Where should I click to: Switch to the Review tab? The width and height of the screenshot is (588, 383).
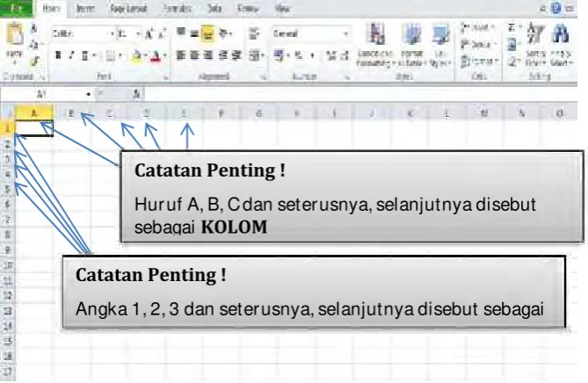[248, 8]
